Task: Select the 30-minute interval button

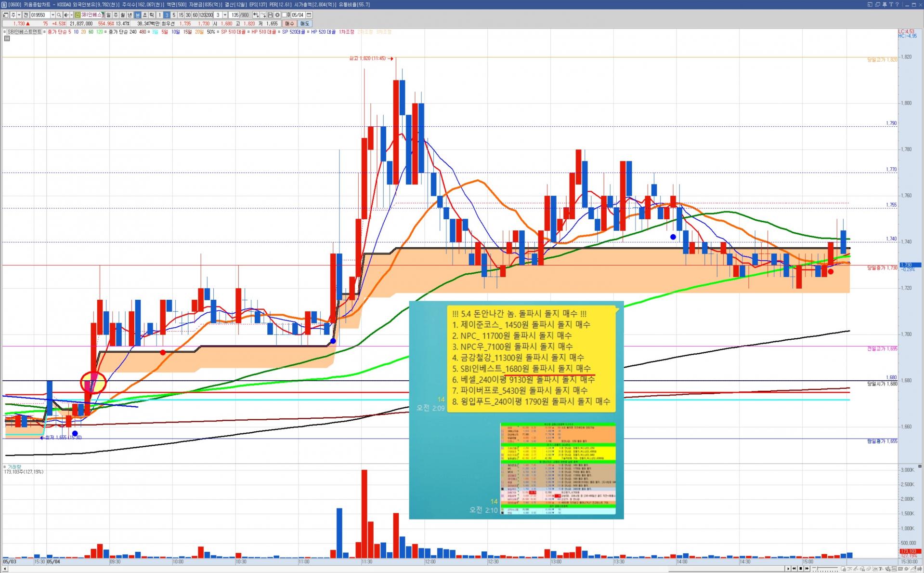Action: click(x=188, y=15)
